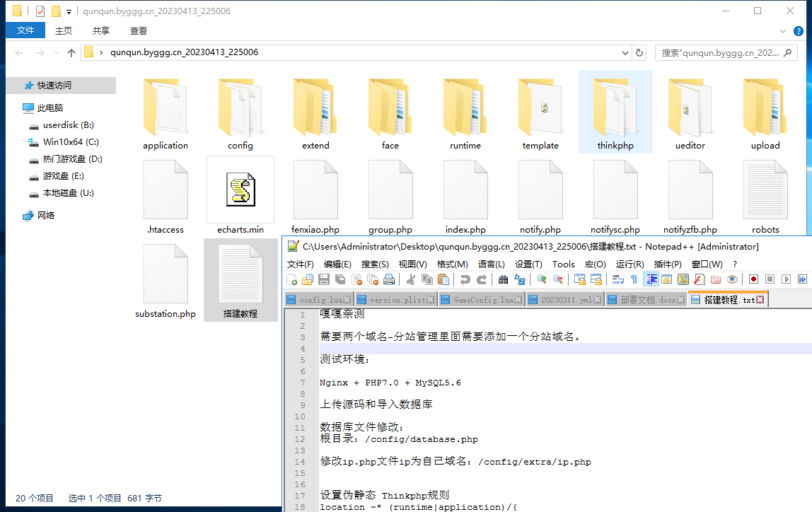Screen dimensions: 812x512
Task: Click the Zoom in magnifier icon
Action: 542,279
